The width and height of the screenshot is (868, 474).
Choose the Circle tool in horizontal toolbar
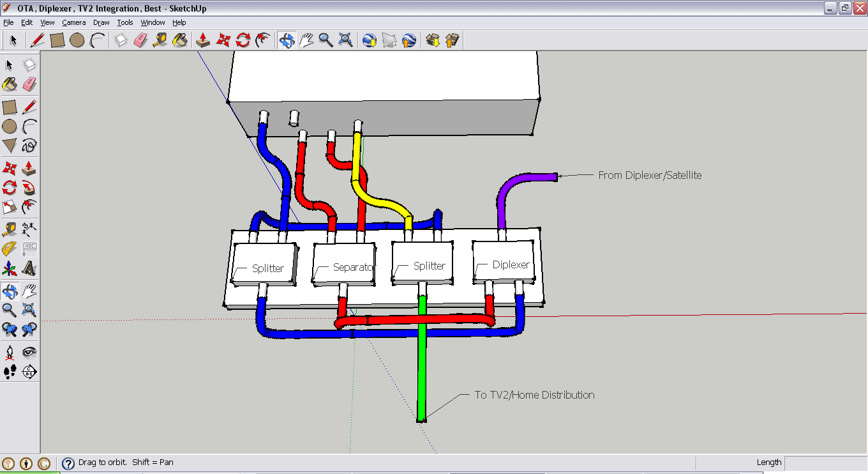tap(77, 40)
